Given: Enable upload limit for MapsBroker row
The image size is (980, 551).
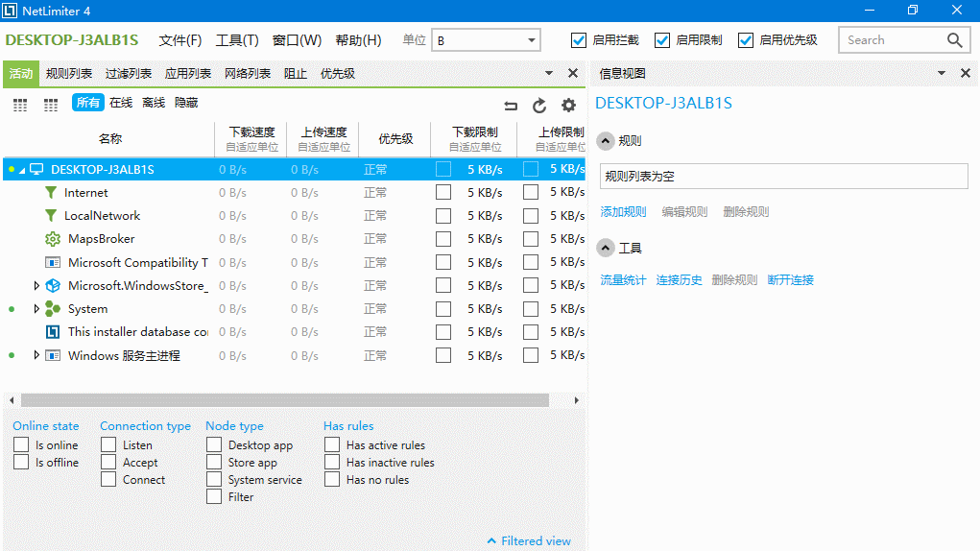Looking at the screenshot, I should (531, 239).
